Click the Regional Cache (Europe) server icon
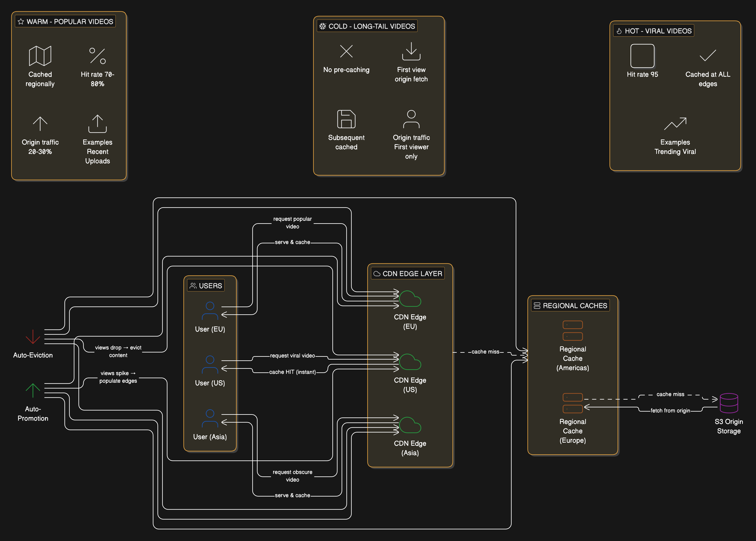 tap(573, 403)
